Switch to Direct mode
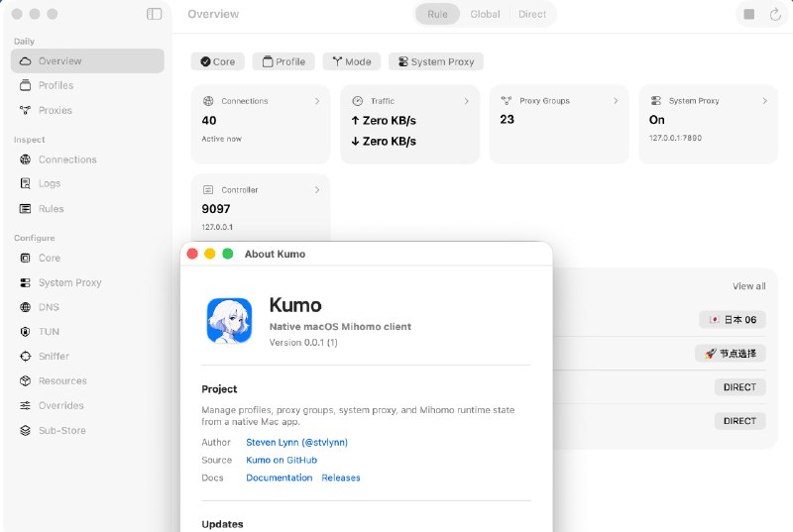Image resolution: width=793 pixels, height=532 pixels. 532,14
